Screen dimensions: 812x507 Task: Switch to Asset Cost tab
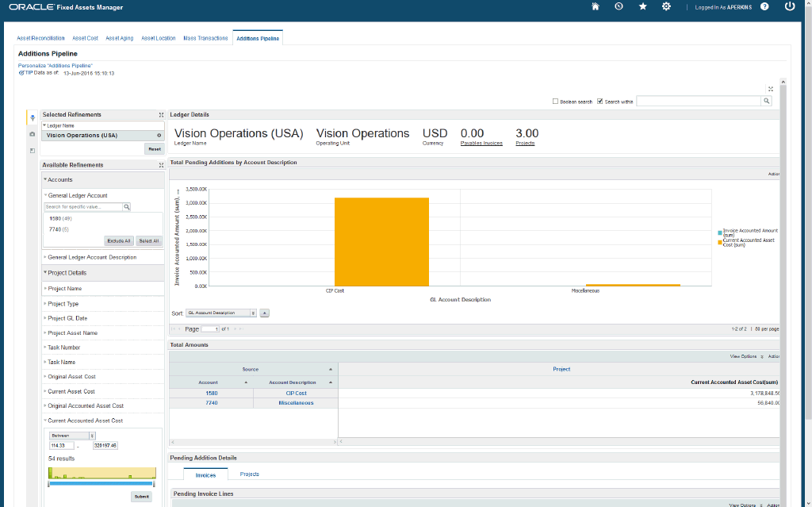[x=85, y=38]
